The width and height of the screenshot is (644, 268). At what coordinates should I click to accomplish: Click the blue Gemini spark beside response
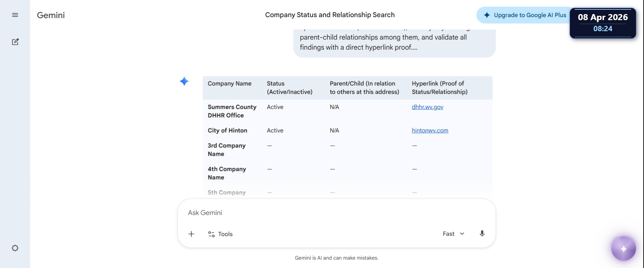pyautogui.click(x=184, y=81)
